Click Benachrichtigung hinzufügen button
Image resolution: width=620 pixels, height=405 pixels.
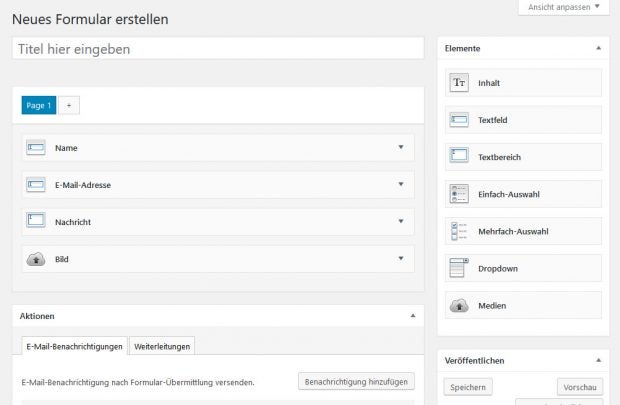[x=356, y=381]
